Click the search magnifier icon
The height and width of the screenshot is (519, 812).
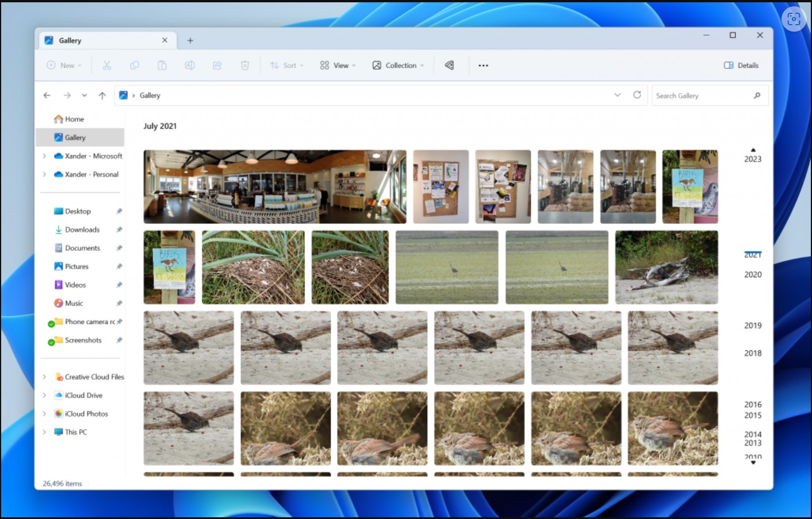(757, 96)
